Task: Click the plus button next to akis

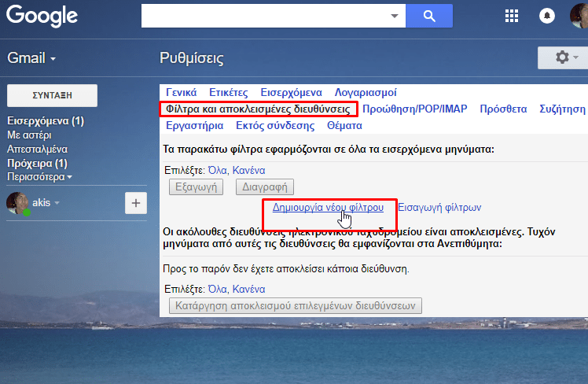Action: [x=136, y=203]
